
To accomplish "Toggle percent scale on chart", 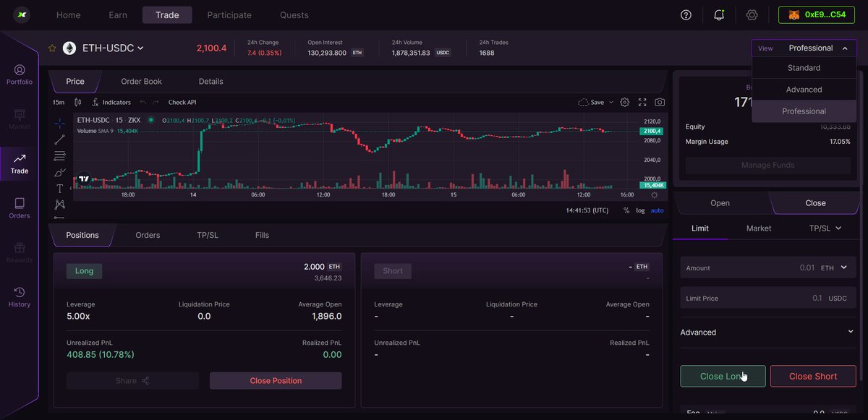I will tap(626, 210).
